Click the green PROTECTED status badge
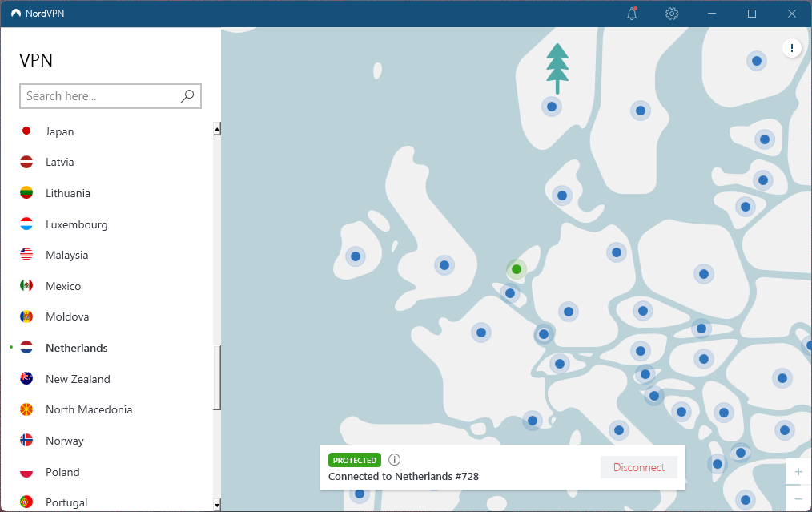812x512 pixels. click(x=354, y=460)
